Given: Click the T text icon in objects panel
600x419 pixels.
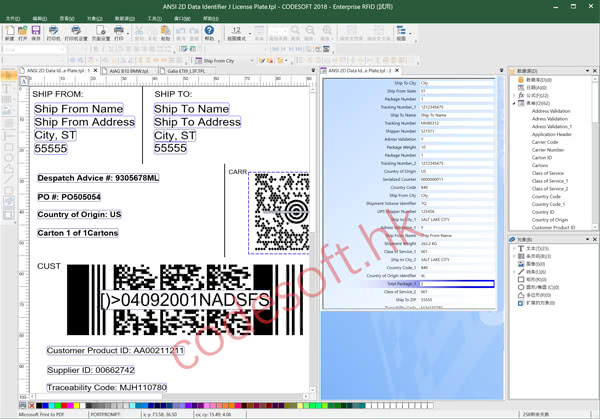Looking at the screenshot, I should click(520, 248).
